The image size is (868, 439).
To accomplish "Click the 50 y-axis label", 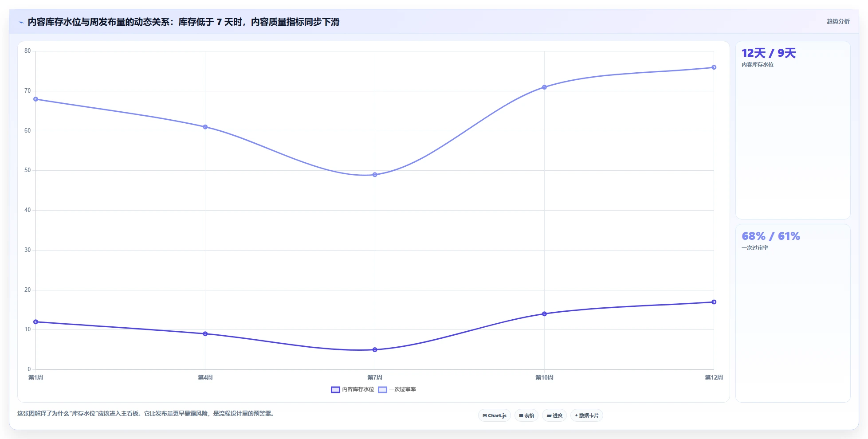I will (x=27, y=170).
